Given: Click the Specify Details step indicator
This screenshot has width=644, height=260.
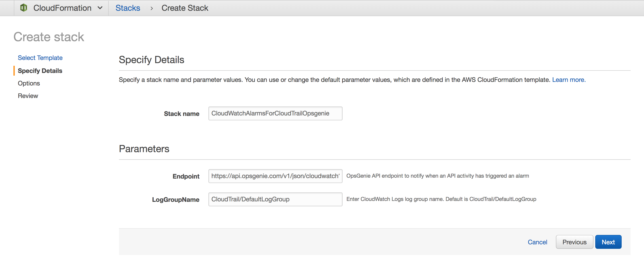Looking at the screenshot, I should [40, 70].
